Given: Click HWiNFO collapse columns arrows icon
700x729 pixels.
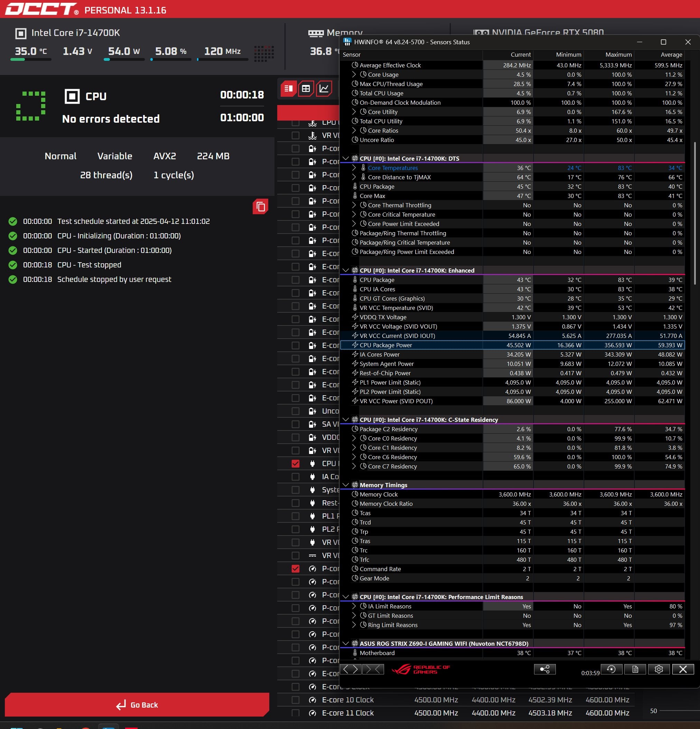Looking at the screenshot, I should click(x=373, y=669).
